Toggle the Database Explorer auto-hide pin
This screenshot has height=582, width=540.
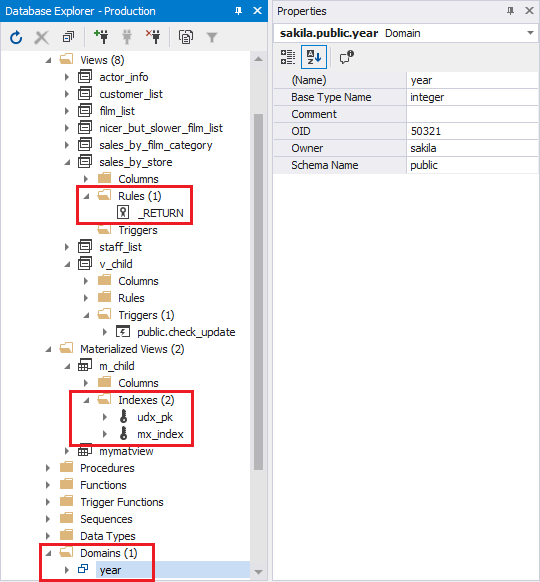pos(238,11)
